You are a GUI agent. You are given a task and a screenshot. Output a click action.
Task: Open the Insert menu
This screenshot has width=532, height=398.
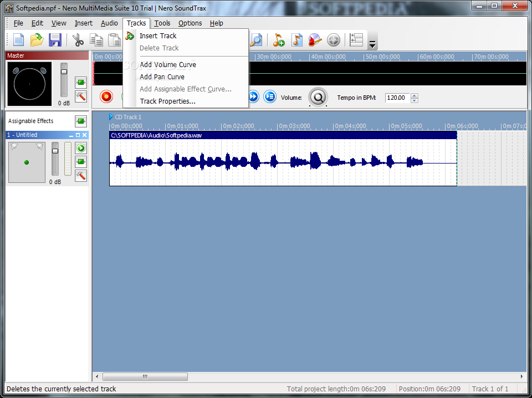click(84, 23)
